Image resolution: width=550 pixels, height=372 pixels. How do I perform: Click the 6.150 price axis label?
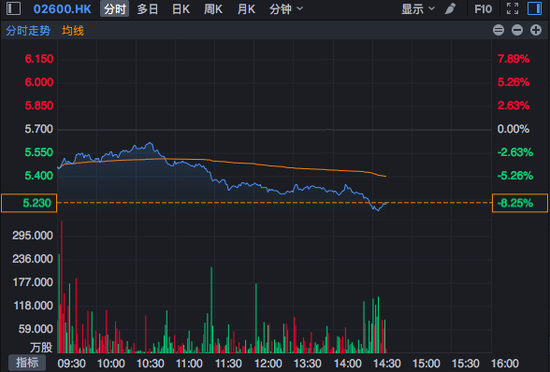coord(39,59)
